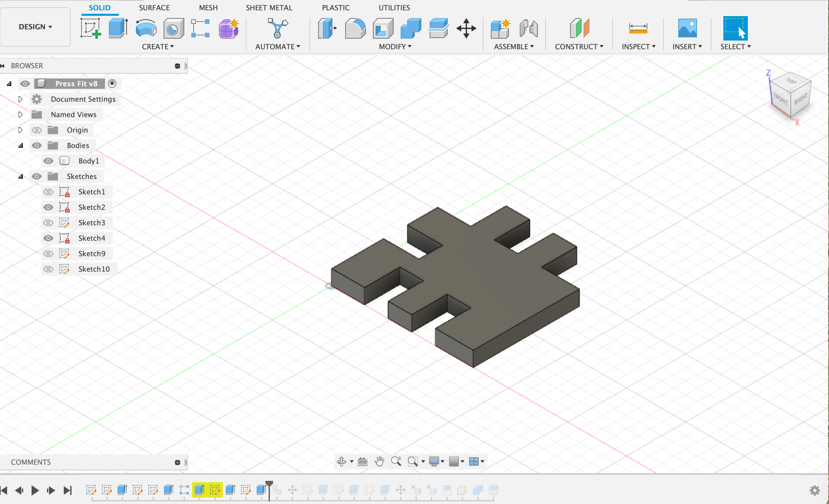Expand the Document Settings node

(x=20, y=99)
